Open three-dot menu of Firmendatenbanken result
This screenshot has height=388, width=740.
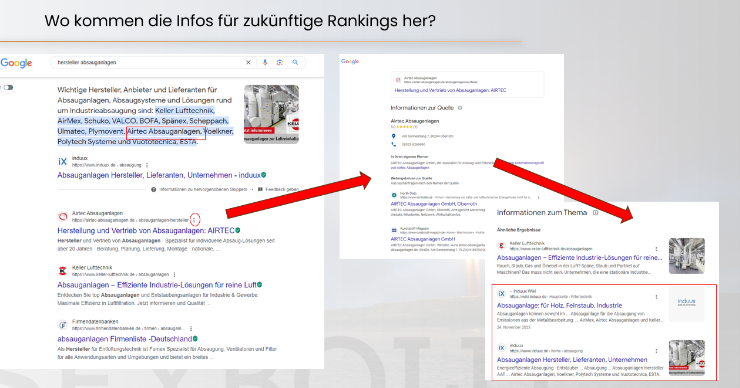[x=191, y=328]
